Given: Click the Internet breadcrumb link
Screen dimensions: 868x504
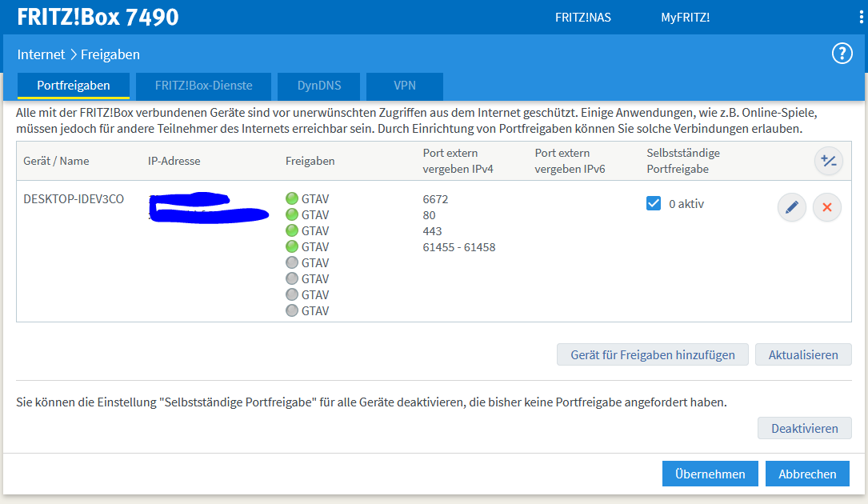Looking at the screenshot, I should (x=41, y=54).
